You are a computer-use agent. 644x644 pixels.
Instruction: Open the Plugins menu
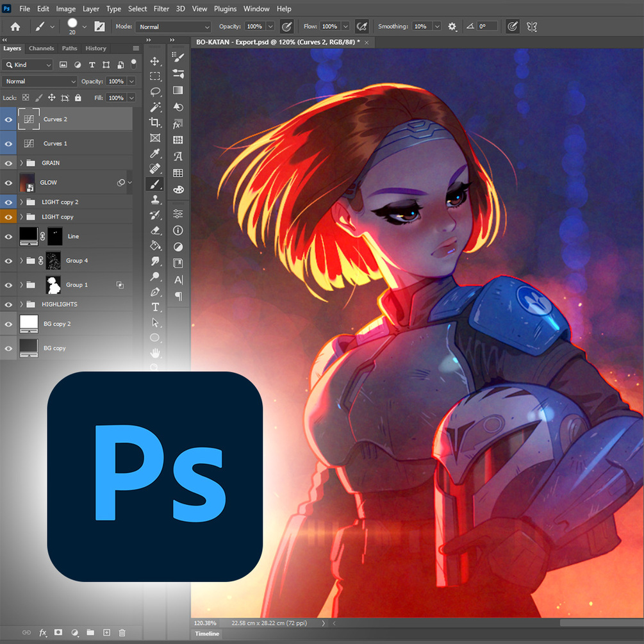pos(225,8)
